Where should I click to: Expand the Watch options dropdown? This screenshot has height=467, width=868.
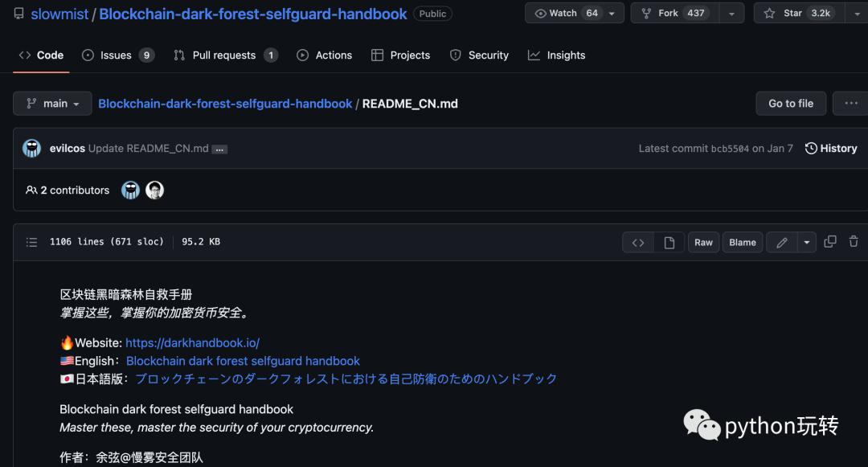[612, 13]
